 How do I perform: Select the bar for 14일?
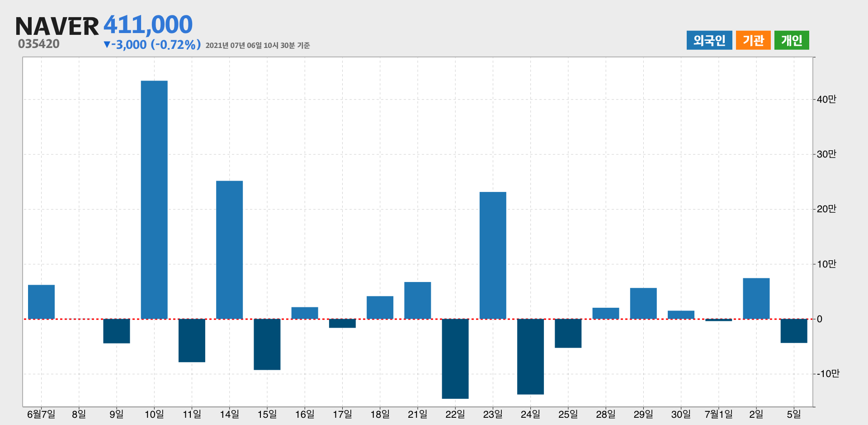click(230, 250)
